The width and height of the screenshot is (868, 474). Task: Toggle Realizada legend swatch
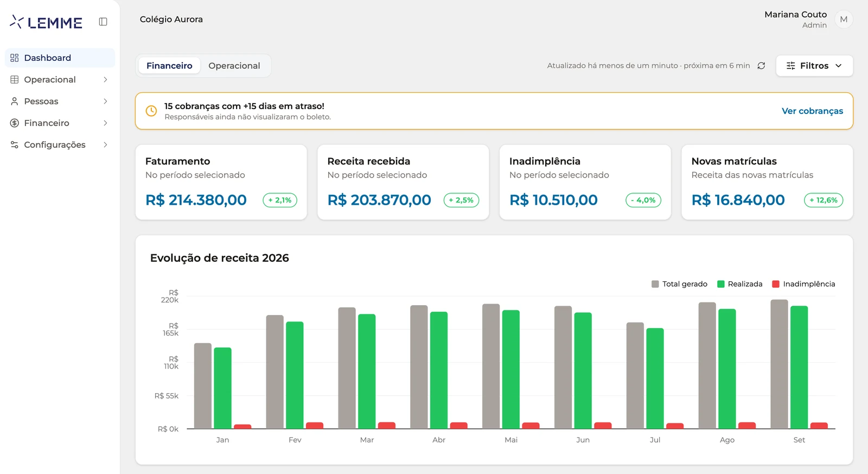(x=721, y=284)
